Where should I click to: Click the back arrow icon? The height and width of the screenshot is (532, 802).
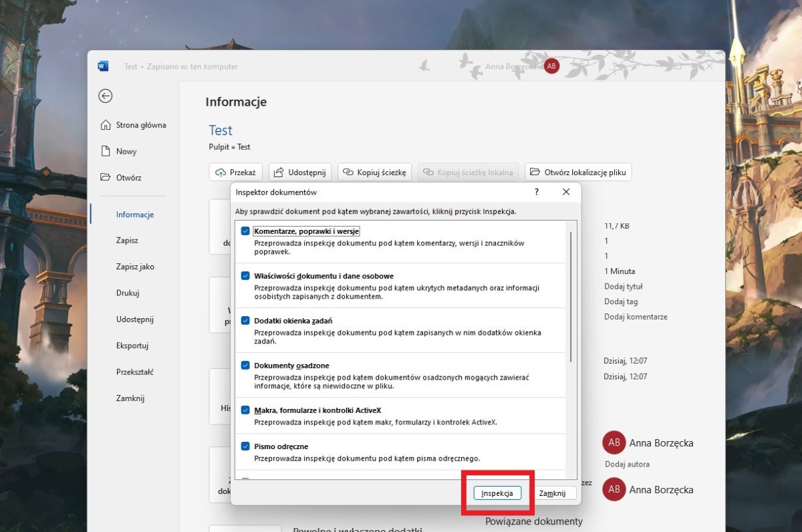tap(105, 96)
